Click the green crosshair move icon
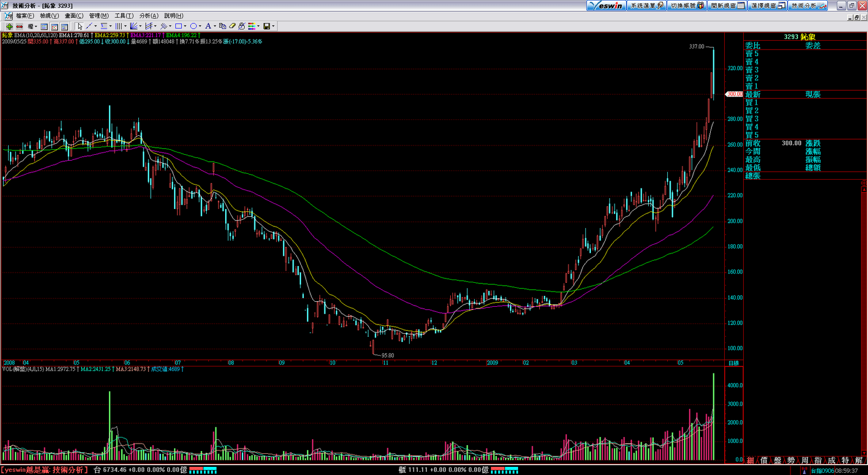Viewport: 868px width, 475px height. pos(9,26)
